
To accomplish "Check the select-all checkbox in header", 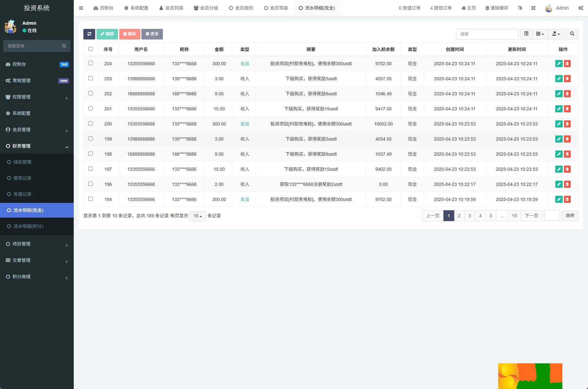I will [90, 49].
